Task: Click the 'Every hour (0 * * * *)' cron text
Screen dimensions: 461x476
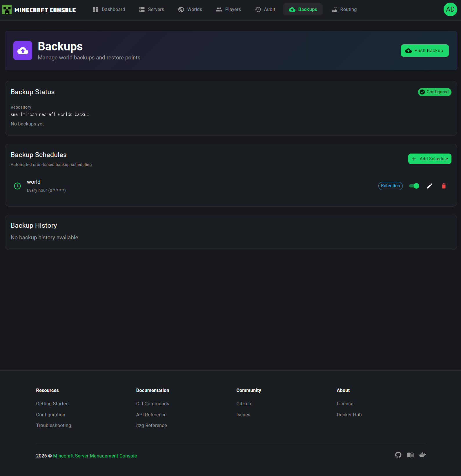Action: [46, 190]
